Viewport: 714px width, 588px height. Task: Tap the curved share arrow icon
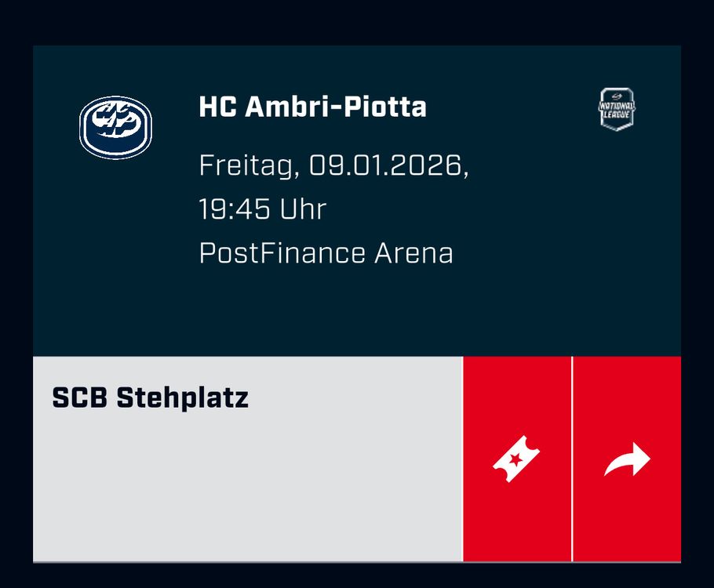pyautogui.click(x=627, y=459)
